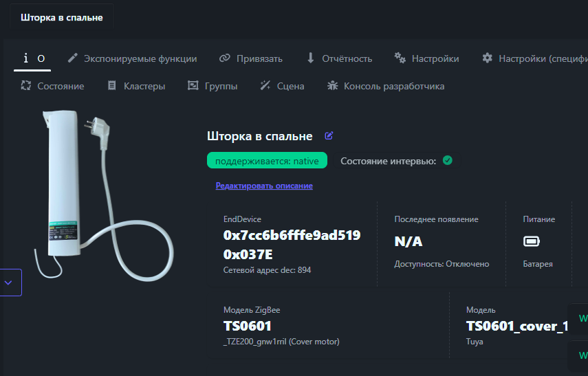
Task: Click the TS0601_cover_1 model value
Action: tap(516, 326)
